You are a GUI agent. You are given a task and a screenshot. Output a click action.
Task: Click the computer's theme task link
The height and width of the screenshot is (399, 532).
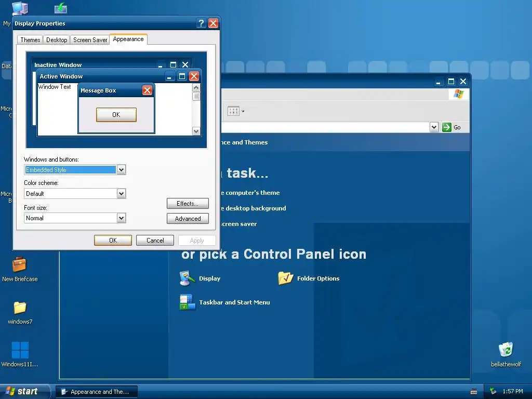(x=250, y=193)
